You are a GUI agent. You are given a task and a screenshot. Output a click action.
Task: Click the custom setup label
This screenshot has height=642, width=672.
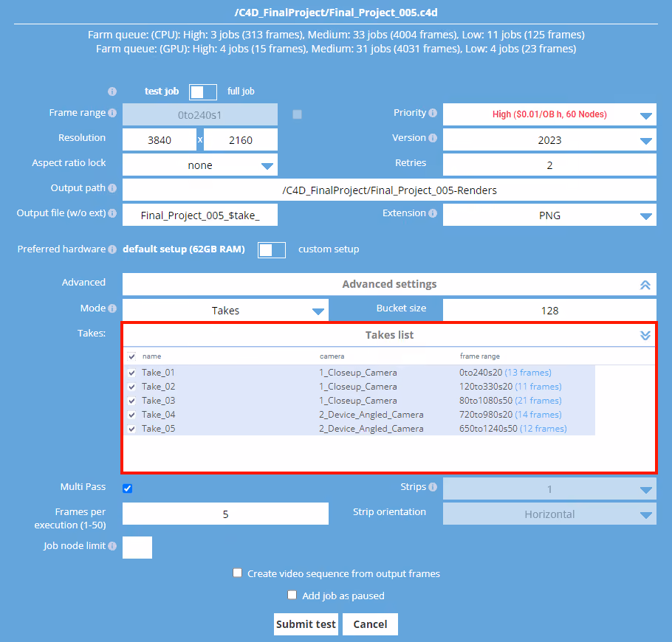coord(329,249)
